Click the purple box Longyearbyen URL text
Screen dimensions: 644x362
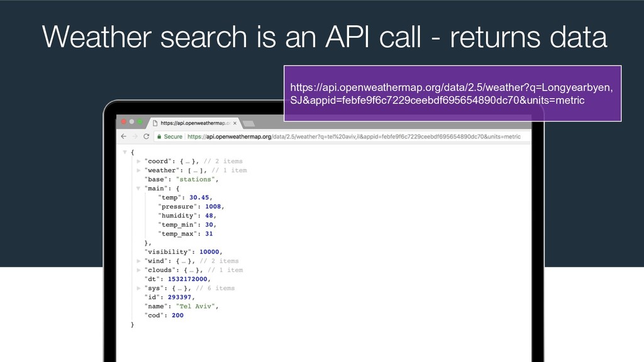tap(452, 94)
